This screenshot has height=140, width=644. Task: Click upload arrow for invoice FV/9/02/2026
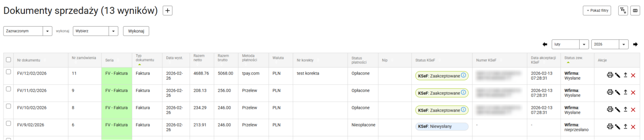click(625, 127)
